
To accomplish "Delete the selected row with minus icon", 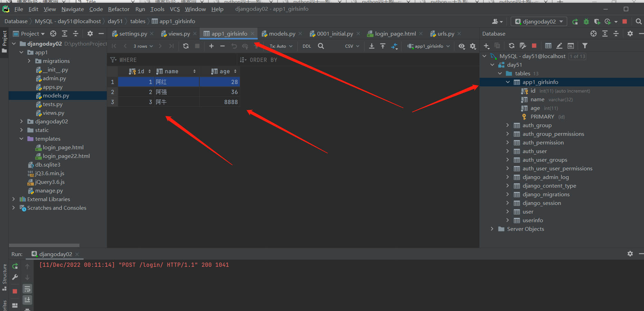I will click(222, 46).
